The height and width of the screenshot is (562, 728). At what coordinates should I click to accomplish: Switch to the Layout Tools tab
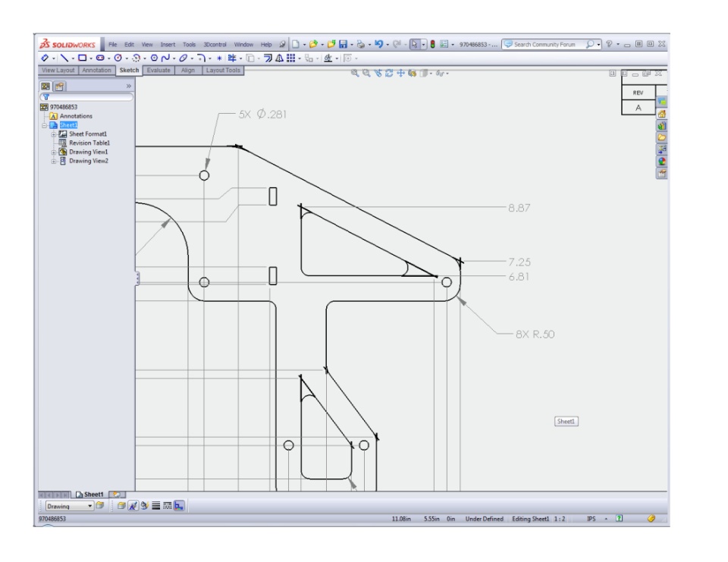pos(223,70)
